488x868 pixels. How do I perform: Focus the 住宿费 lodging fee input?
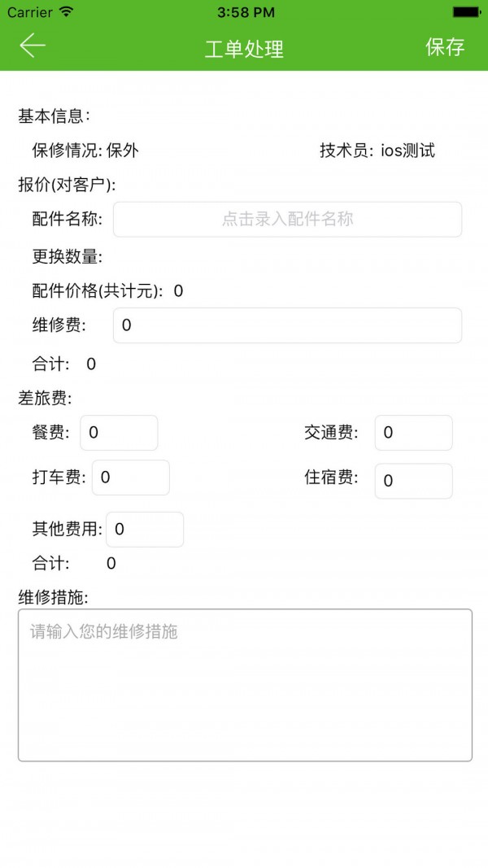pos(413,481)
